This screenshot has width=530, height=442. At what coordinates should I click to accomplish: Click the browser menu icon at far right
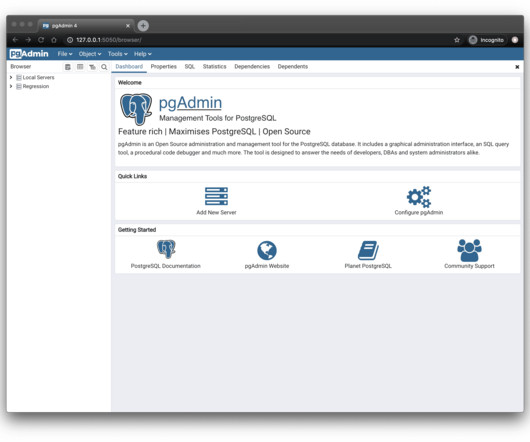[x=515, y=40]
